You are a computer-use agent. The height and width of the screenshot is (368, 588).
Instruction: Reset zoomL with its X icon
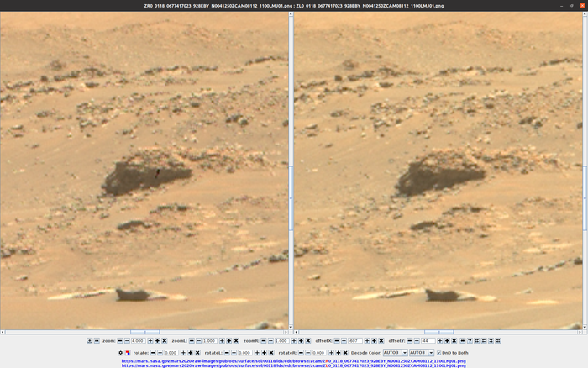(236, 340)
